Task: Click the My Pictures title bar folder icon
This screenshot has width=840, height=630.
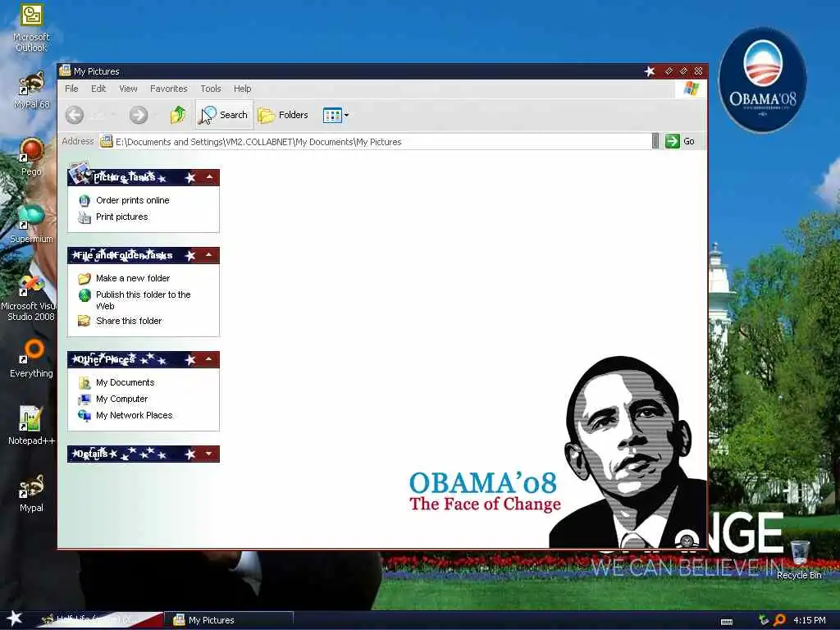Action: [x=65, y=71]
